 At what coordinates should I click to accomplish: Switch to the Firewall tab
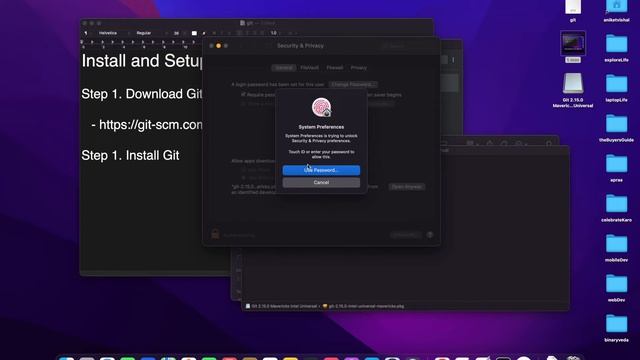click(334, 68)
